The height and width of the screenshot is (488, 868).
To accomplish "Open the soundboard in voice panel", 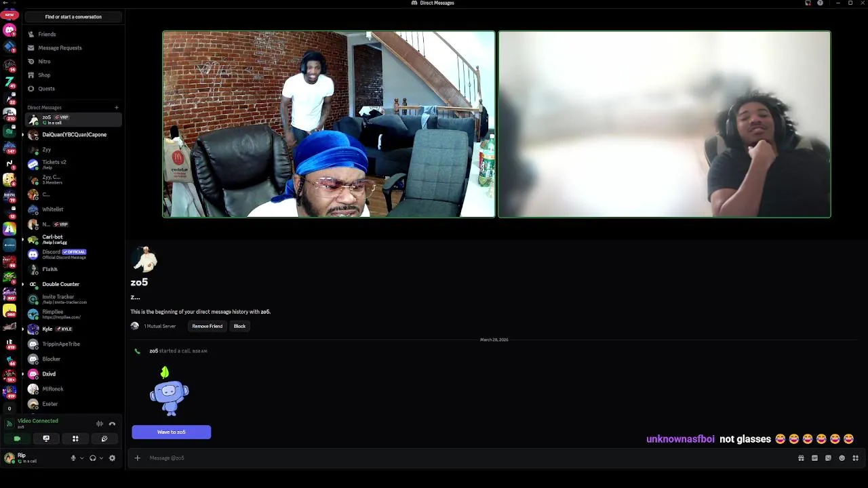I will (x=104, y=439).
